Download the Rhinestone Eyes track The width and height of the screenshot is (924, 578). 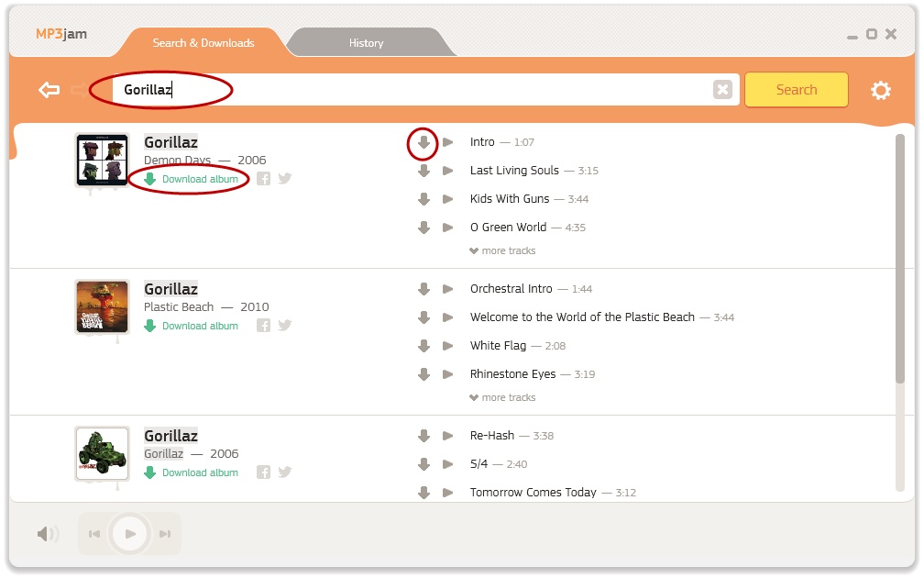423,374
